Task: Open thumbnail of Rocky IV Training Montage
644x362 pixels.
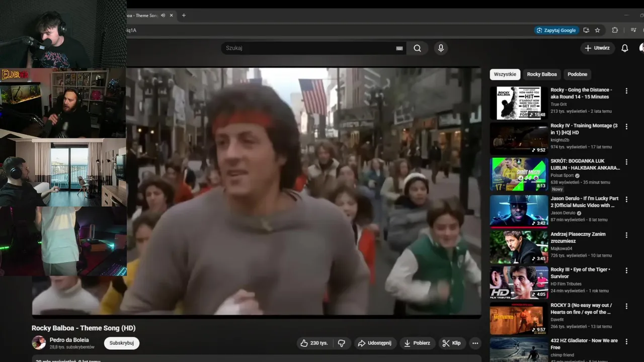Action: (519, 139)
